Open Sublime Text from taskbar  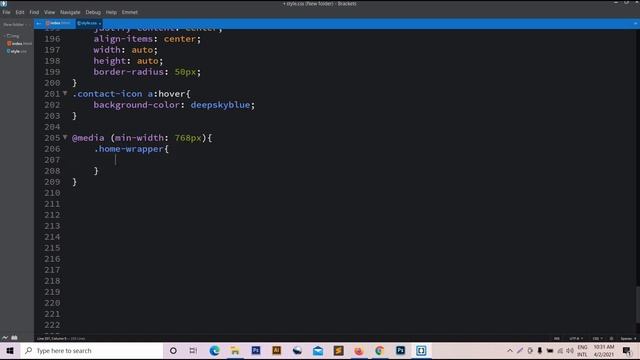(x=338, y=351)
